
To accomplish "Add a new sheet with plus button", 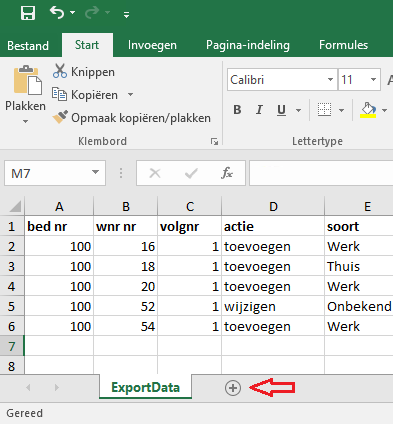I will (233, 388).
